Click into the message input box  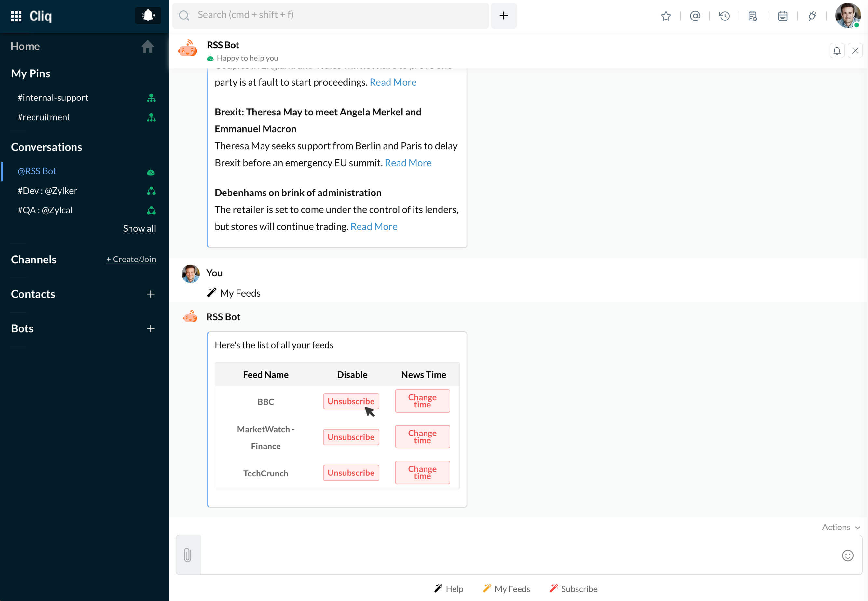click(519, 555)
